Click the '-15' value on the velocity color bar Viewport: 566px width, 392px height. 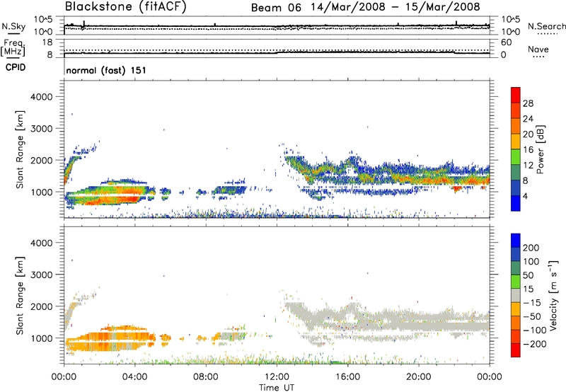click(532, 303)
